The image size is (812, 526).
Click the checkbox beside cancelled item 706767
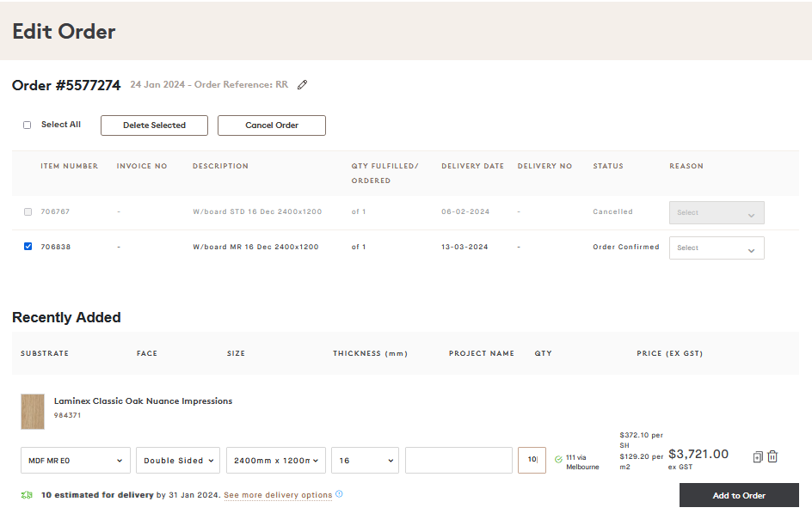[x=28, y=211]
